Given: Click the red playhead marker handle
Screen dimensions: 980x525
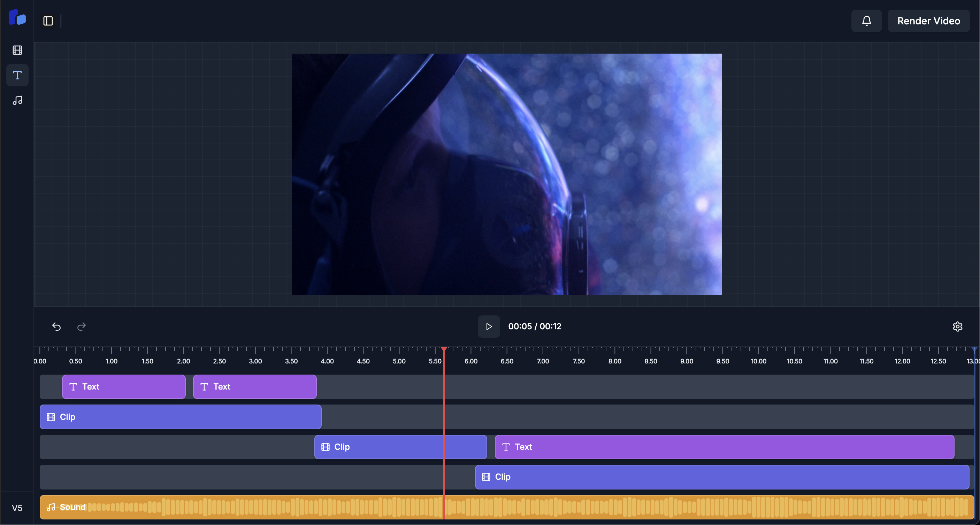Looking at the screenshot, I should pyautogui.click(x=444, y=349).
